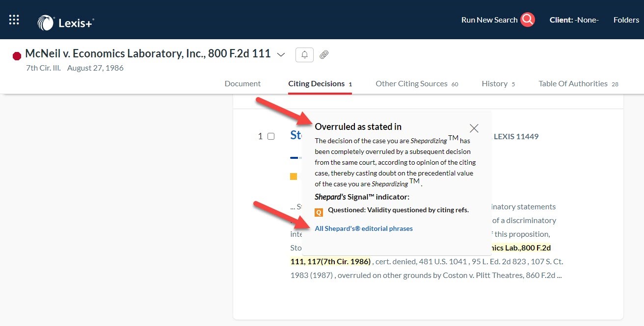644x326 pixels.
Task: Open the History tab
Action: click(x=498, y=83)
